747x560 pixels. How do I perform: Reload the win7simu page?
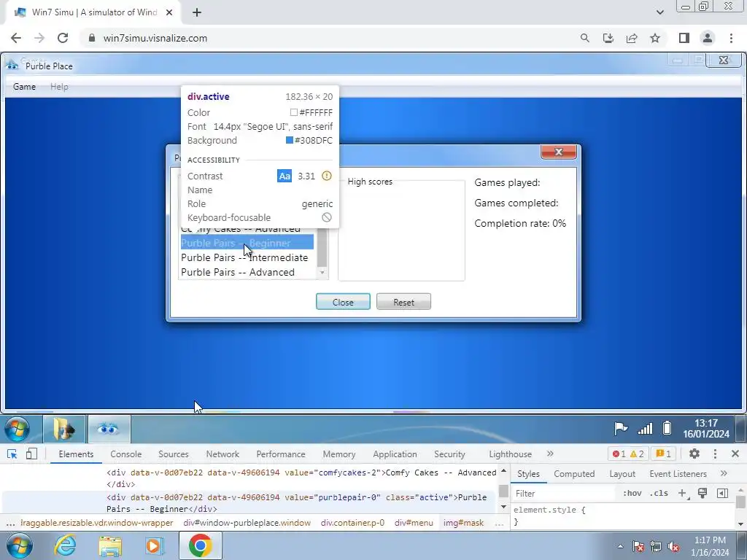click(63, 38)
